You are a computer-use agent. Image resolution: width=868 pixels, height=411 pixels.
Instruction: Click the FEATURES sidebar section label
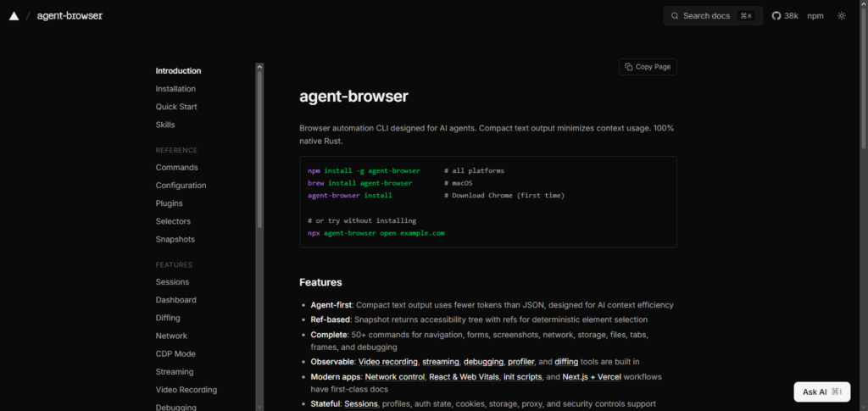coord(174,265)
